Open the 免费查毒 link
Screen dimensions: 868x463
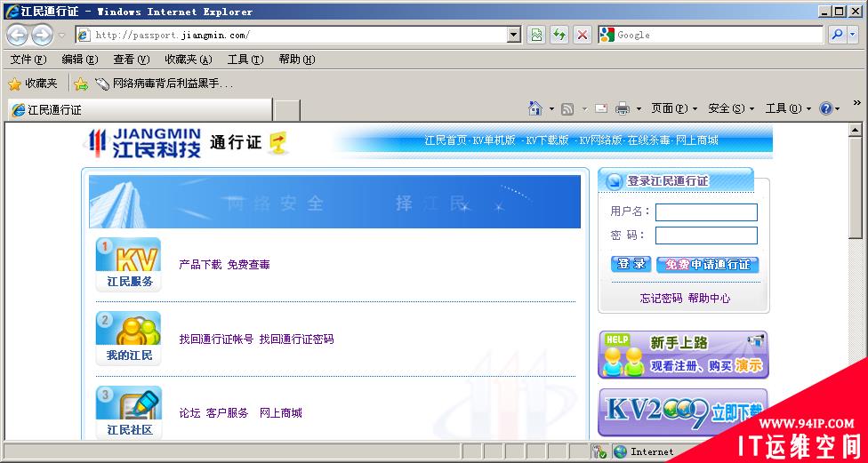248,265
